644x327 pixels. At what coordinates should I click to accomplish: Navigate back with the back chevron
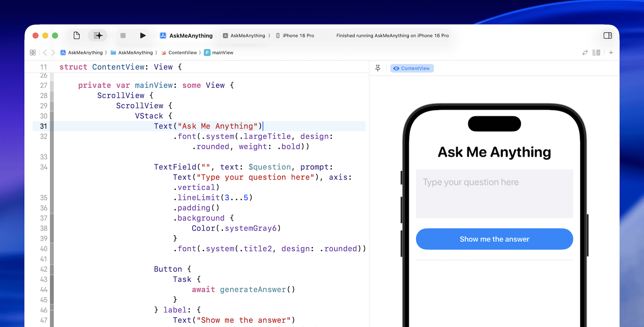pyautogui.click(x=45, y=52)
